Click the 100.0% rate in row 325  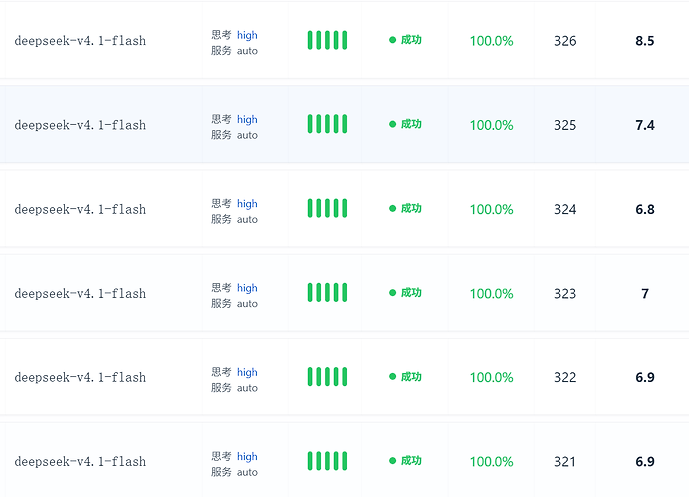point(491,125)
